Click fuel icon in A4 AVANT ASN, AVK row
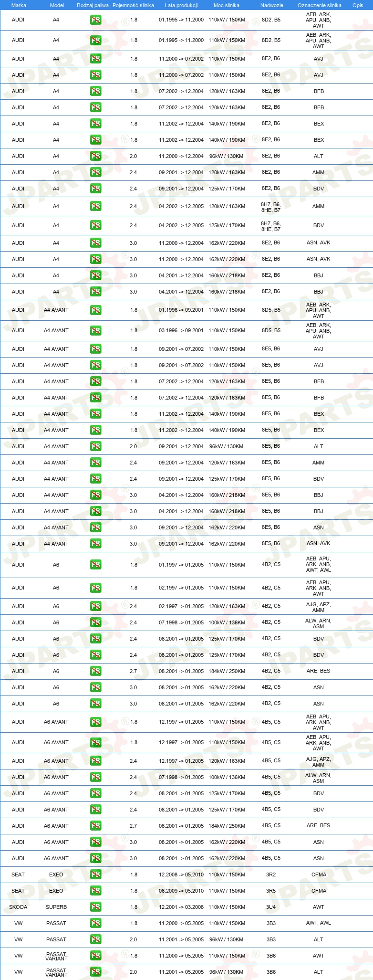The width and height of the screenshot is (373, 980). [x=95, y=544]
